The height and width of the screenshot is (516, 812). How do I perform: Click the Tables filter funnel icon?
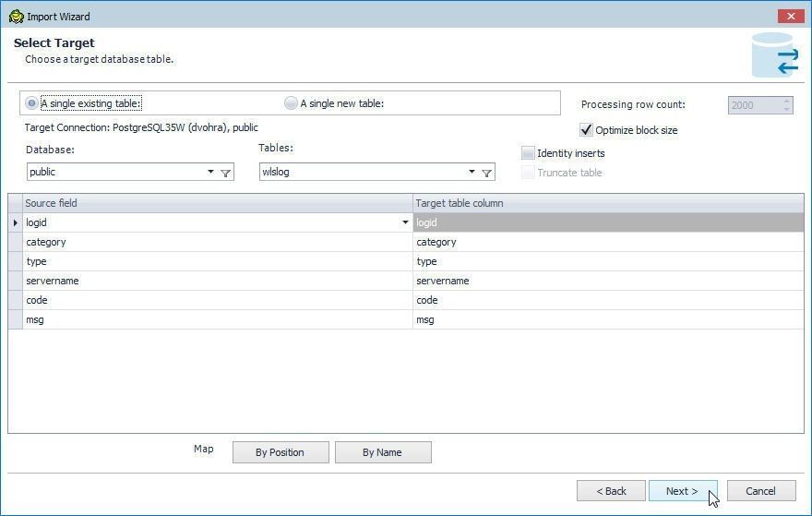(x=487, y=173)
